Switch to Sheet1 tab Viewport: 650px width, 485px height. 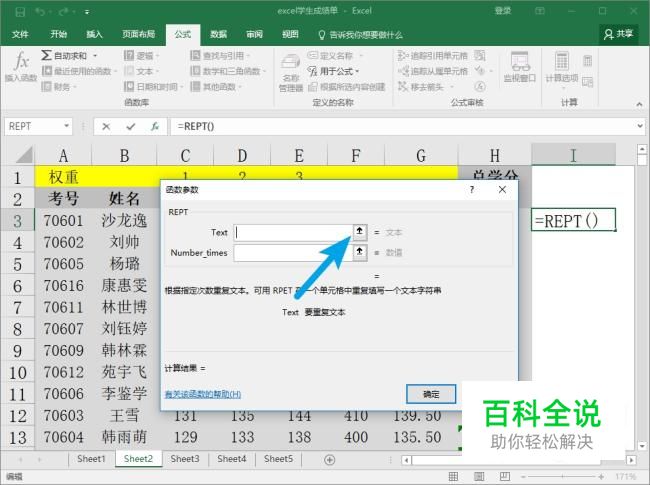pyautogui.click(x=91, y=459)
